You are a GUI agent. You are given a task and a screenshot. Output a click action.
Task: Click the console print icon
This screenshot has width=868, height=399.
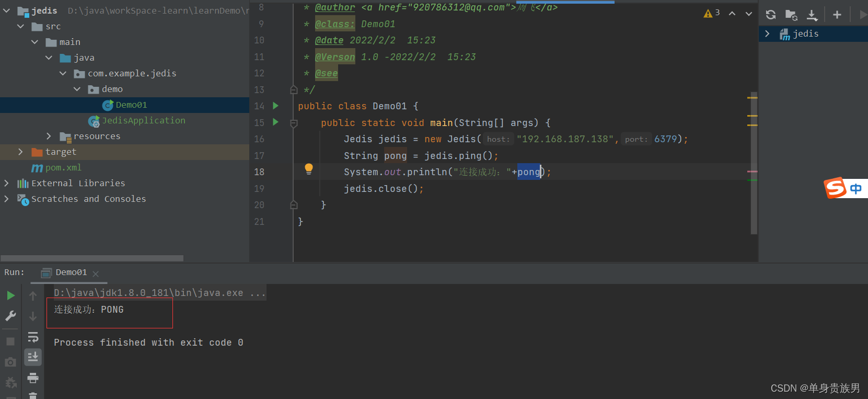pos(33,378)
